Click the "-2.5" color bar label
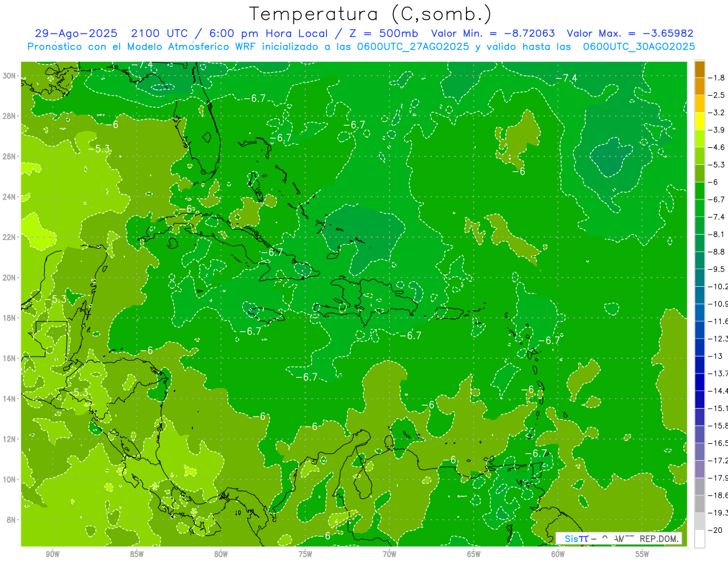The image size is (728, 562). coord(717,95)
